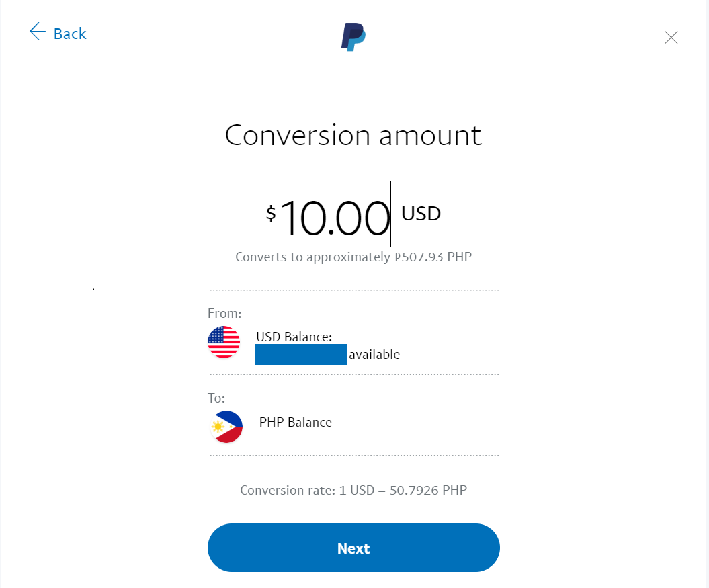Select the PHP Balance destination row
The height and width of the screenshot is (588, 709).
tap(296, 422)
